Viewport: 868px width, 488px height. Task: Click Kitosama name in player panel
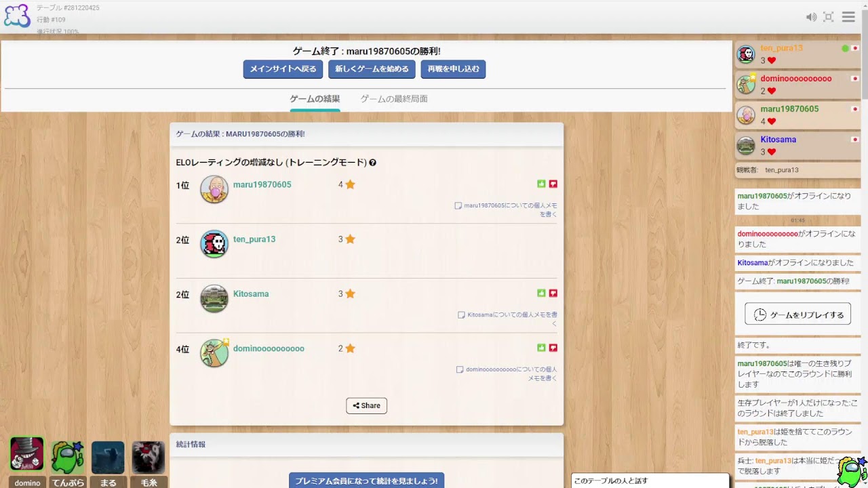click(x=778, y=140)
